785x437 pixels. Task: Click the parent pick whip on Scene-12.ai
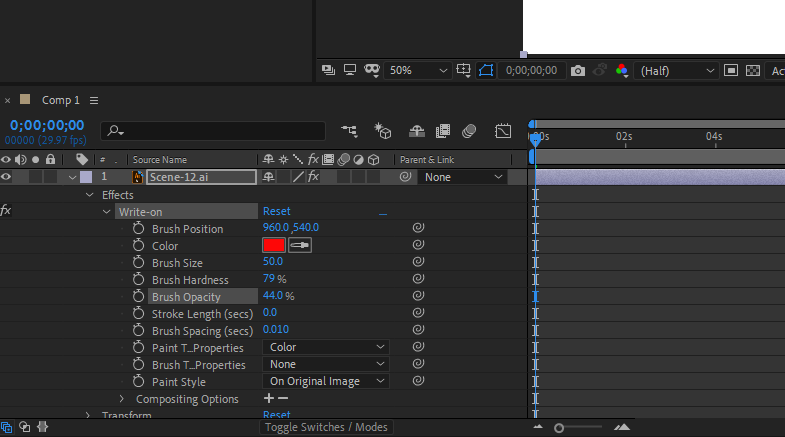pyautogui.click(x=406, y=177)
